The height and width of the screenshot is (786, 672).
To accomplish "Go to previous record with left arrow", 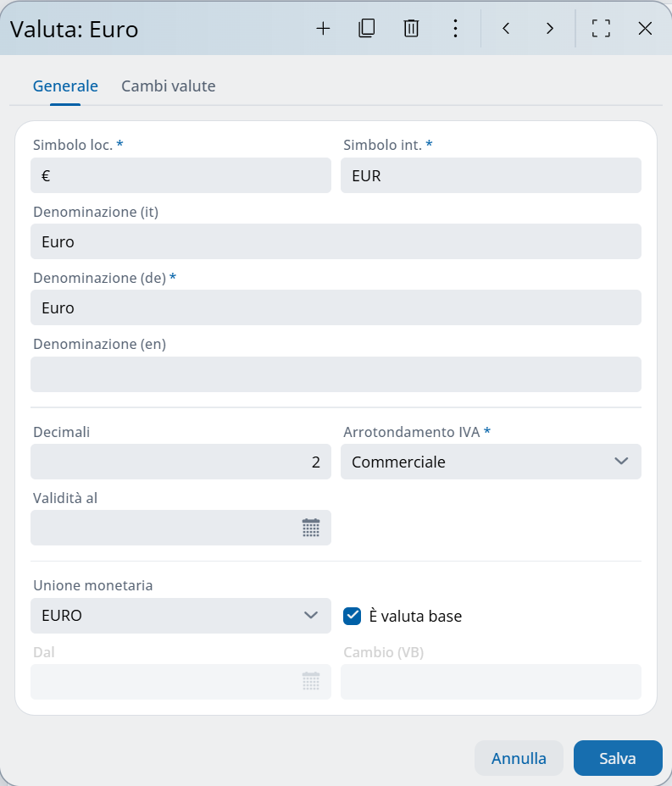I will pos(506,28).
